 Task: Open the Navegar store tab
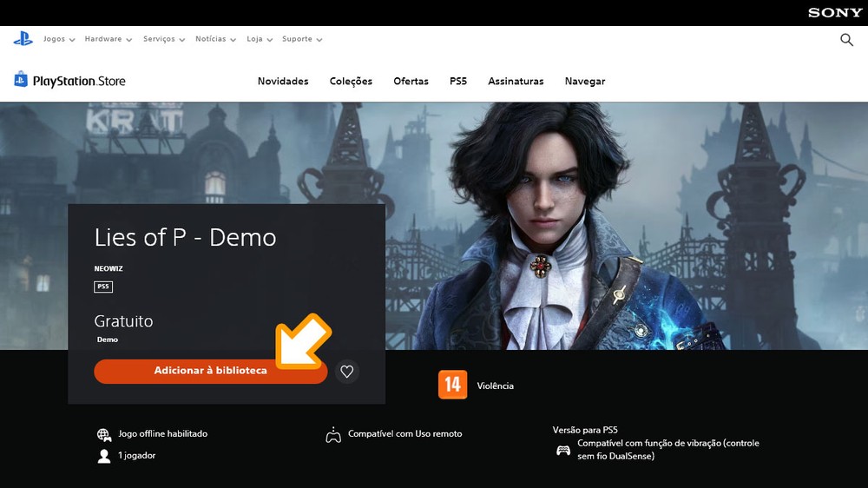585,81
